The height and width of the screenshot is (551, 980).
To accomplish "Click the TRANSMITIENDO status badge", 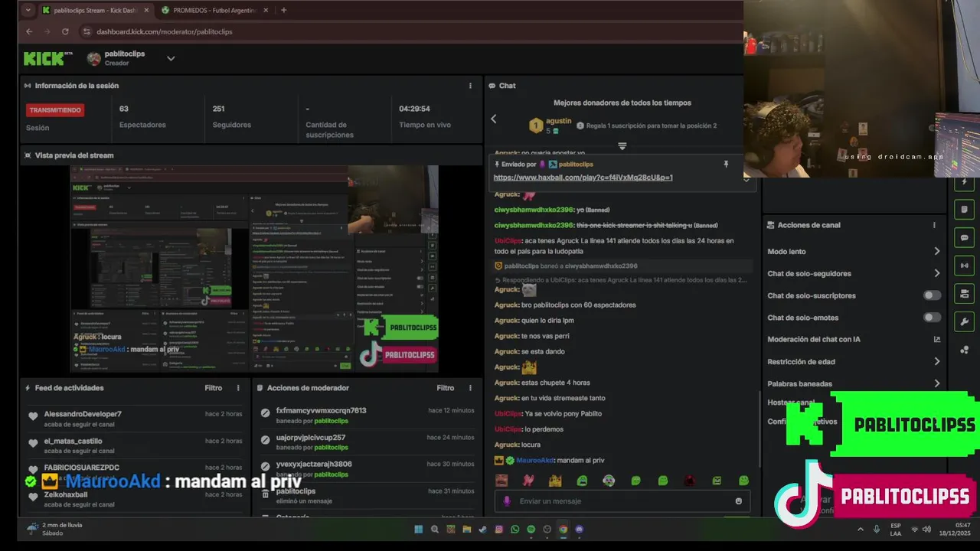I will (55, 109).
